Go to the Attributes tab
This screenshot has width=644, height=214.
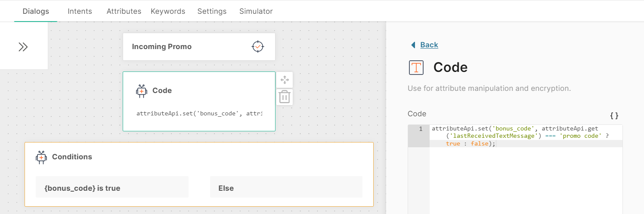[x=124, y=11]
